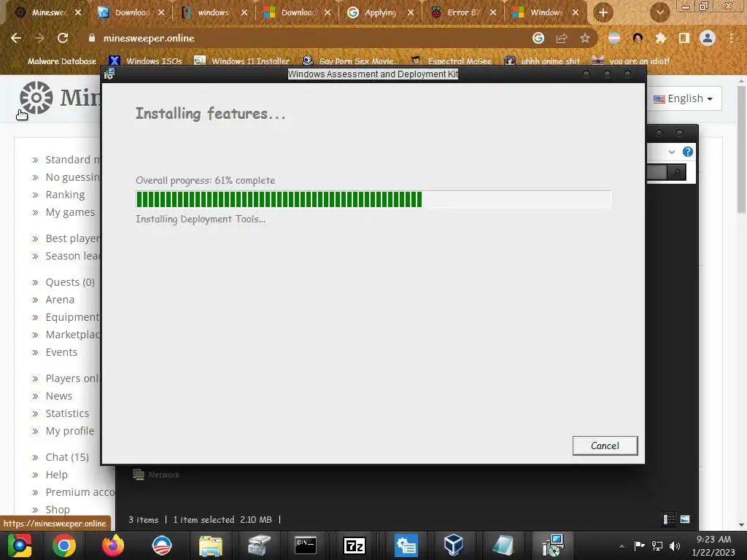Click the network tray icon
747x560 pixels.
tap(657, 546)
